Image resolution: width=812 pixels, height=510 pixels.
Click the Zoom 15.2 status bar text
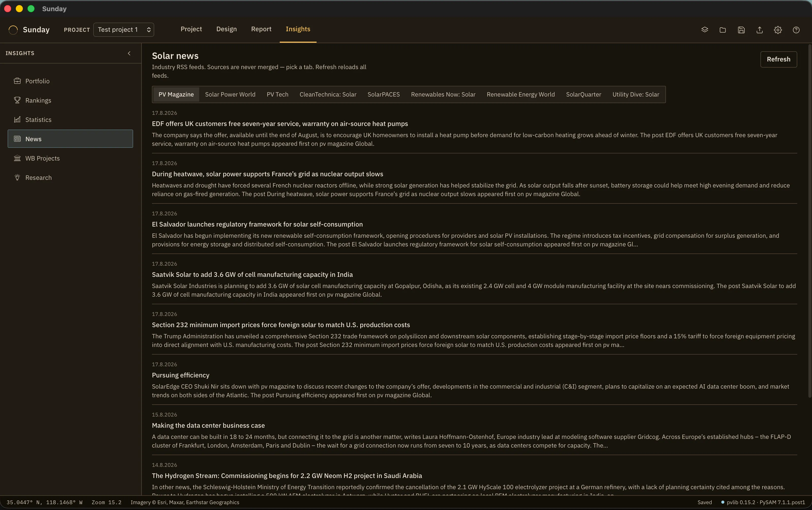[106, 502]
